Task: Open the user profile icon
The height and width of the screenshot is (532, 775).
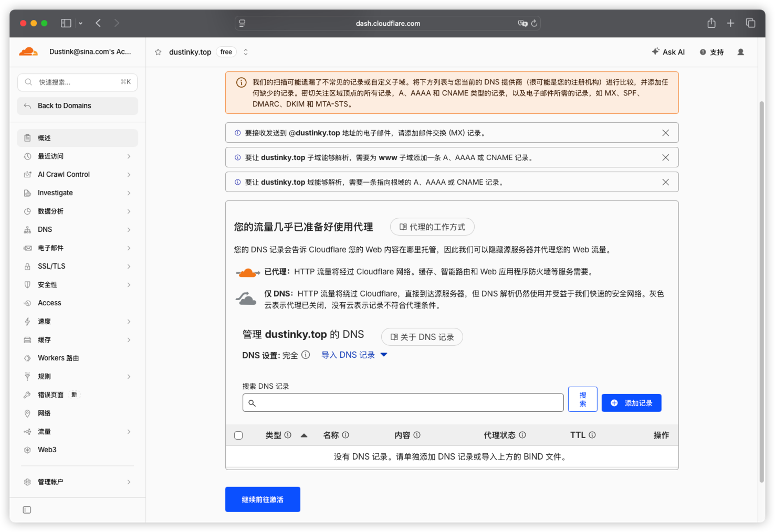Action: click(x=740, y=52)
